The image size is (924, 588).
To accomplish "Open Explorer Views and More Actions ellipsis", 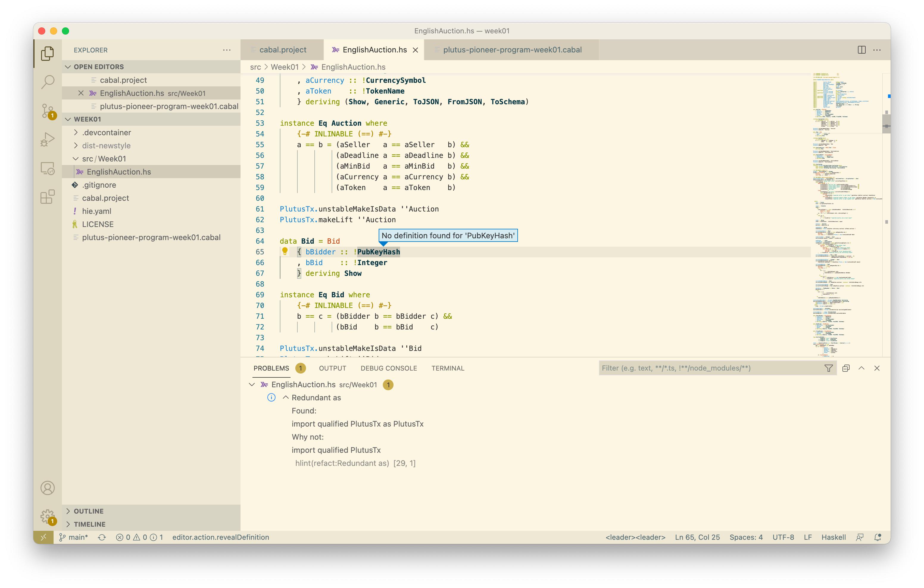I will [227, 50].
